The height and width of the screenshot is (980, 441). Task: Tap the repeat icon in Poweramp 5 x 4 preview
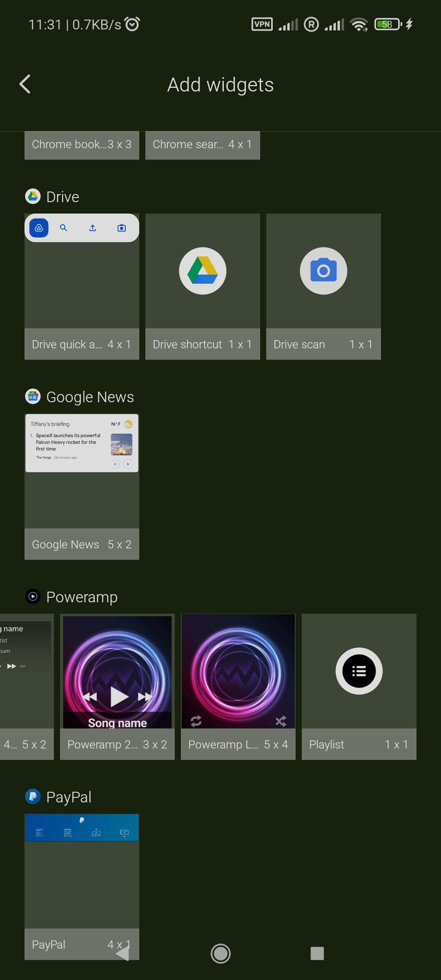pos(196,721)
